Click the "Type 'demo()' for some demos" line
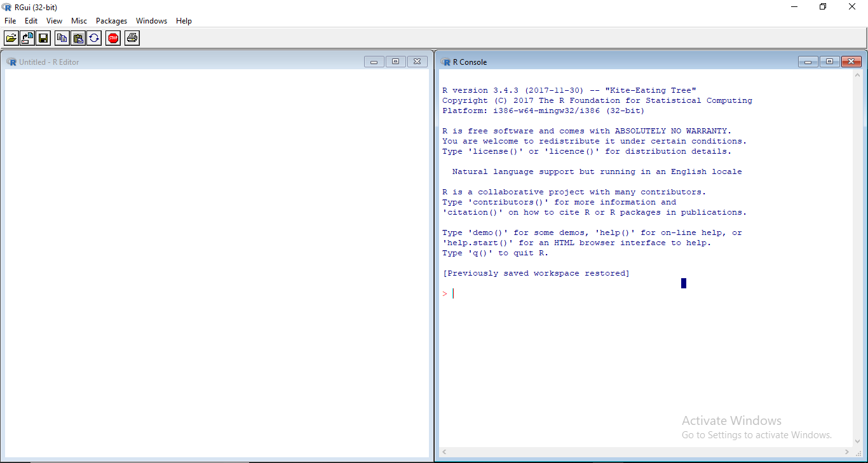 [592, 232]
